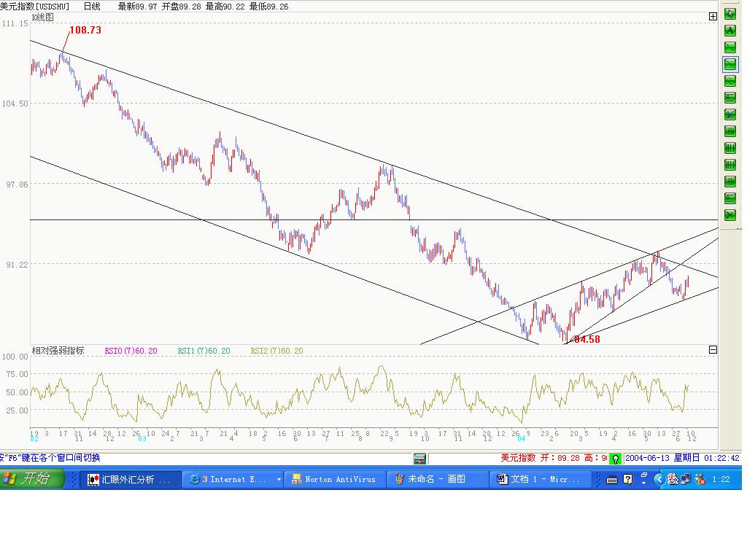Open the Windows 开始 start button
The image size is (747, 560).
pyautogui.click(x=32, y=478)
